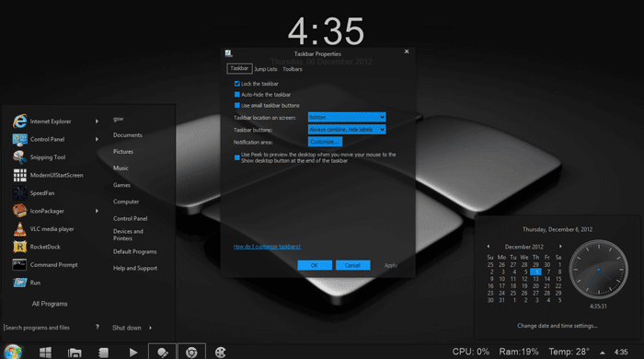This screenshot has width=644, height=359.
Task: Open Documents in Start menu
Action: pos(127,135)
